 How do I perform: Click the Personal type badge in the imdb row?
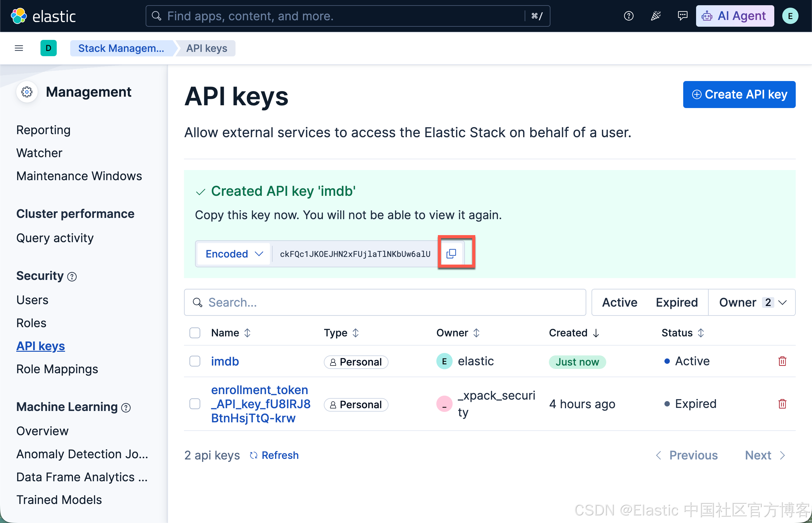(x=356, y=362)
